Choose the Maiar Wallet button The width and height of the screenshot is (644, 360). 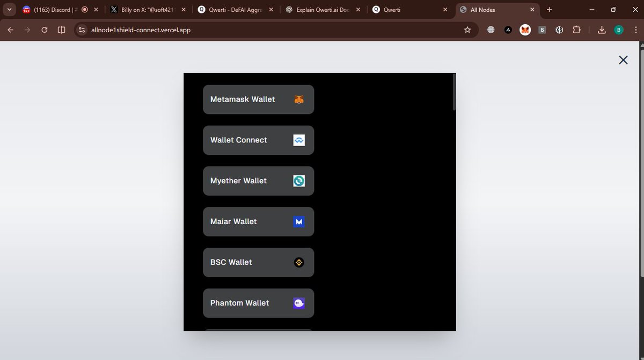coord(258,221)
